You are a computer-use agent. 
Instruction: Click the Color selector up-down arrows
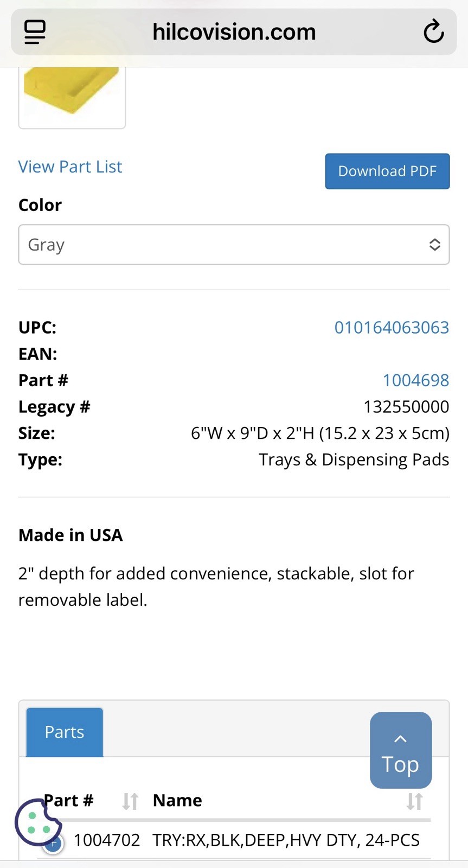[x=434, y=245]
